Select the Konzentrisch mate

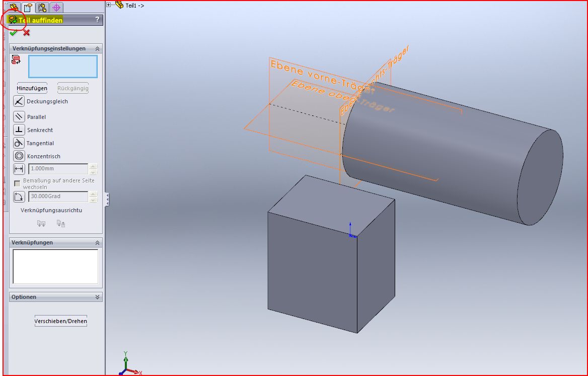19,156
